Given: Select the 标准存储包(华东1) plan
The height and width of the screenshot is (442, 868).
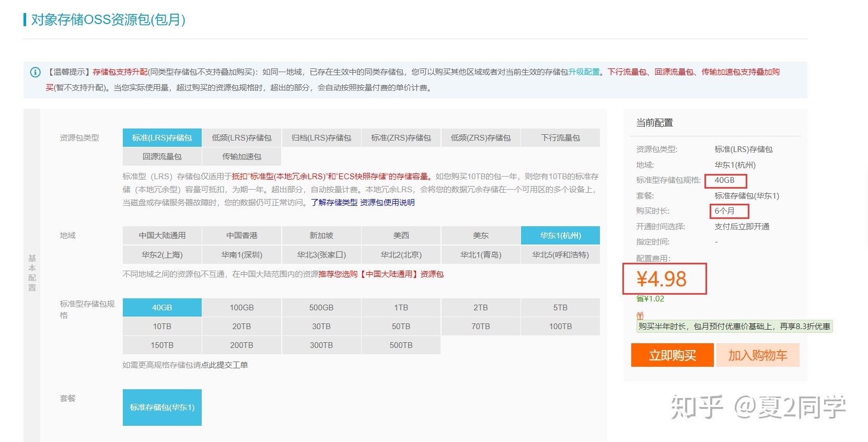Looking at the screenshot, I should coord(162,408).
